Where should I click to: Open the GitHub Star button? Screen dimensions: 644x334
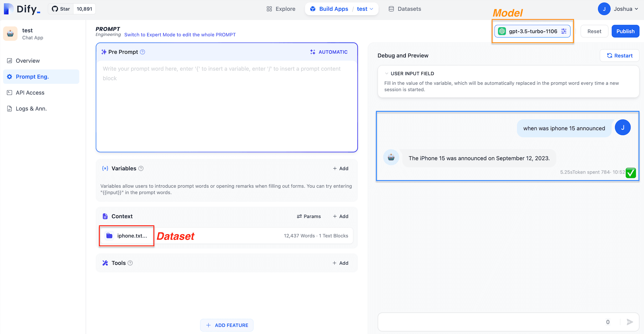[x=61, y=9]
